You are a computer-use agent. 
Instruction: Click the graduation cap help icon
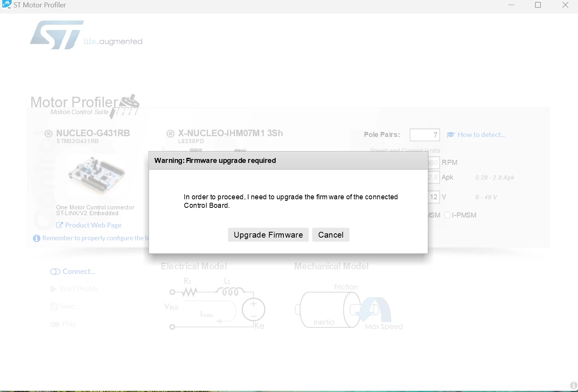point(451,135)
